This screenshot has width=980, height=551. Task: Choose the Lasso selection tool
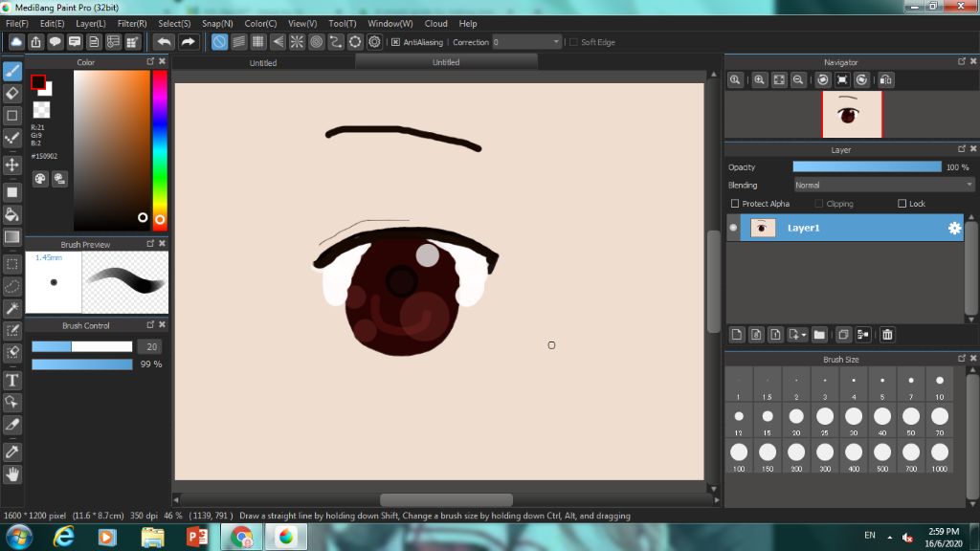(x=11, y=286)
